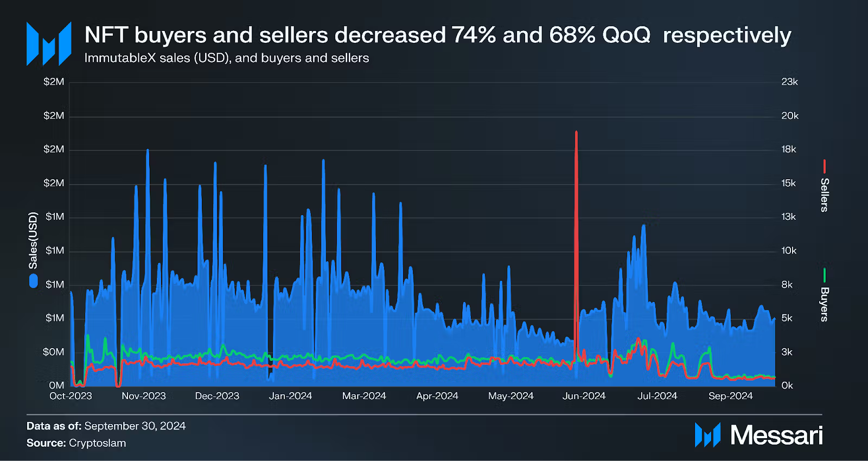Image resolution: width=868 pixels, height=461 pixels.
Task: Click the Cryptoslam source text
Action: tap(97, 443)
